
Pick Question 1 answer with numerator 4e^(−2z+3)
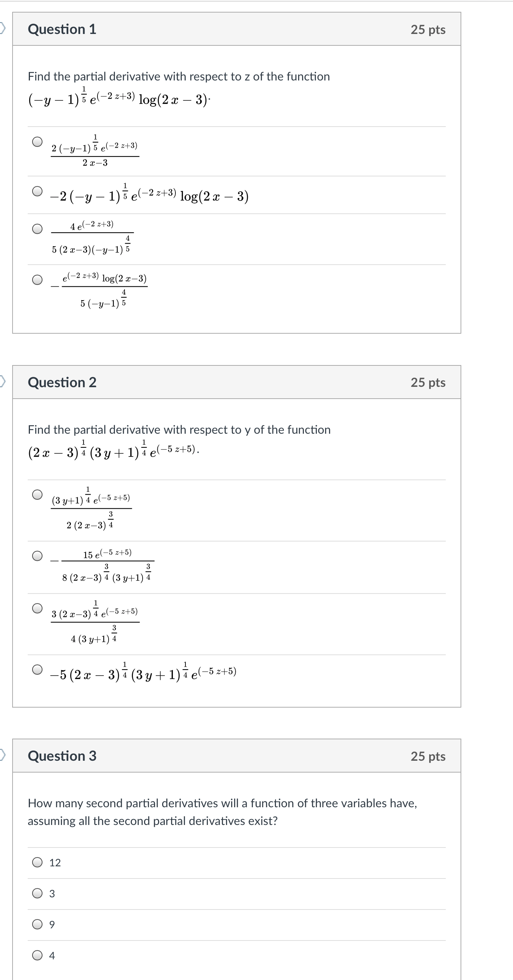pyautogui.click(x=37, y=228)
